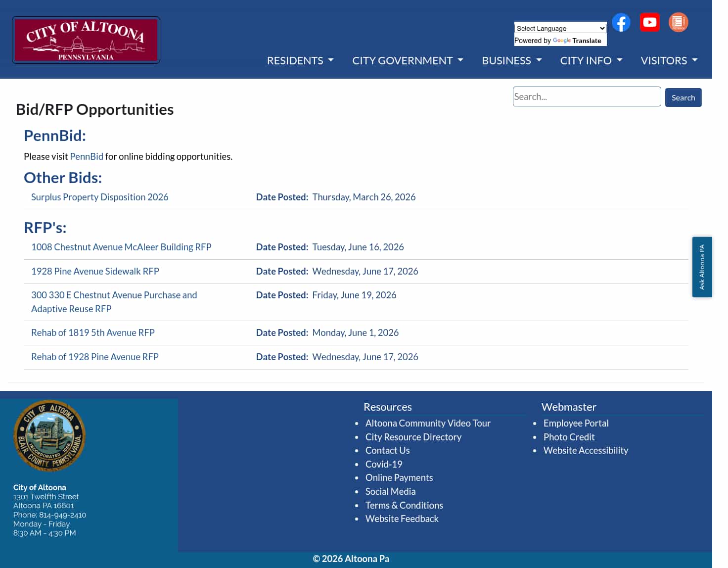Viewport: 728px width, 568px height.
Task: Follow the PennBid link
Action: pos(87,156)
